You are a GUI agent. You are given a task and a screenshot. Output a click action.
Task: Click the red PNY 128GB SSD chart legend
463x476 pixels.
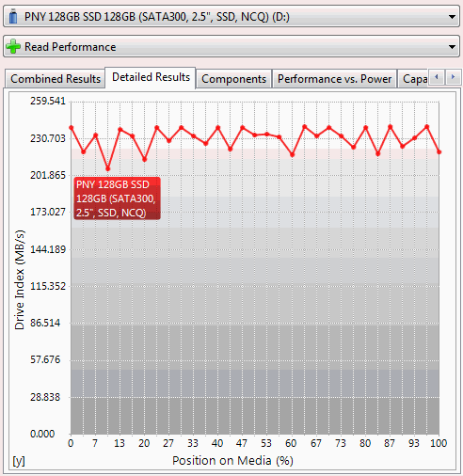pos(117,198)
